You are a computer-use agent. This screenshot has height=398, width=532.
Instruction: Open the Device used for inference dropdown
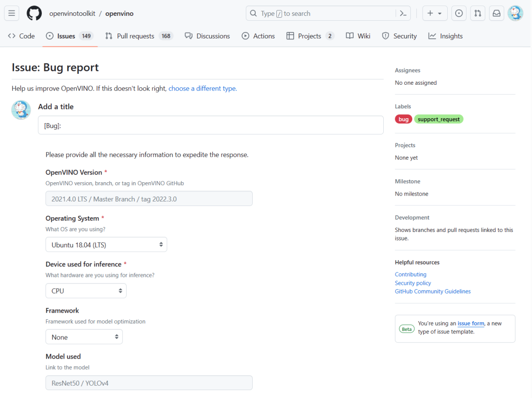point(86,291)
